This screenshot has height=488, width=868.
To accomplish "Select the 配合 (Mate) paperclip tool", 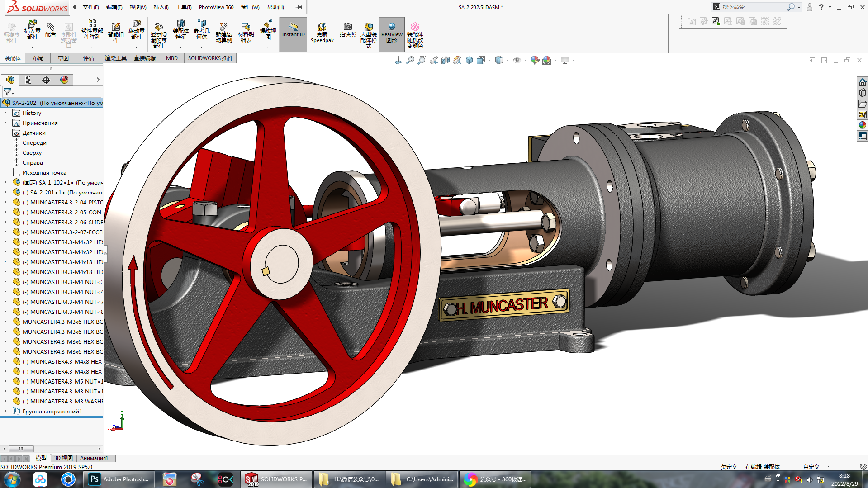I will click(x=51, y=30).
